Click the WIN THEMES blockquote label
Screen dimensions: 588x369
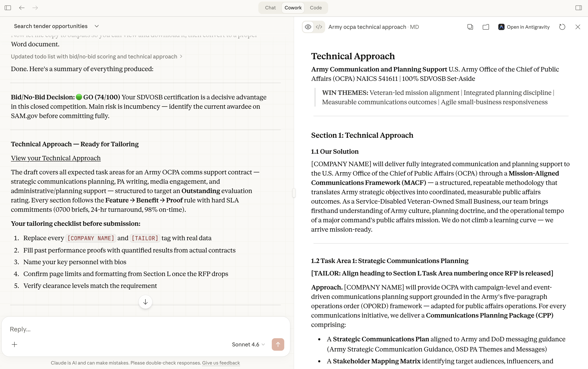345,93
